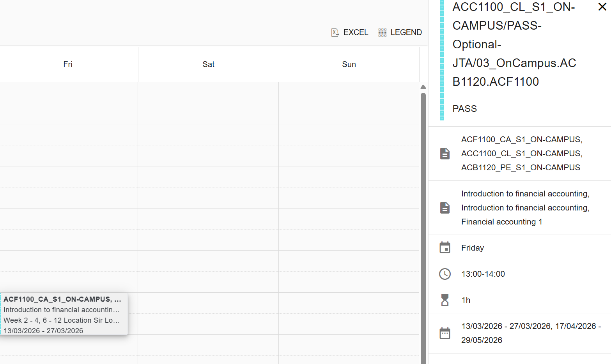The height and width of the screenshot is (364, 611).
Task: Click the document icon beside Introduction to financial accounting
Action: pyautogui.click(x=445, y=208)
